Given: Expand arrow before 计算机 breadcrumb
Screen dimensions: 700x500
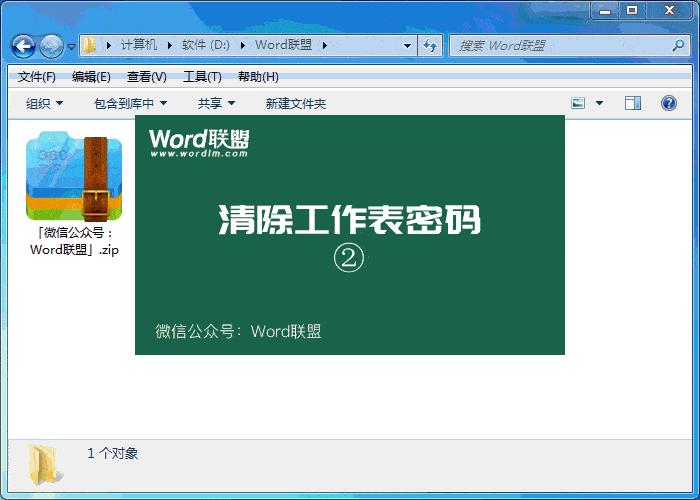Looking at the screenshot, I should (108, 46).
